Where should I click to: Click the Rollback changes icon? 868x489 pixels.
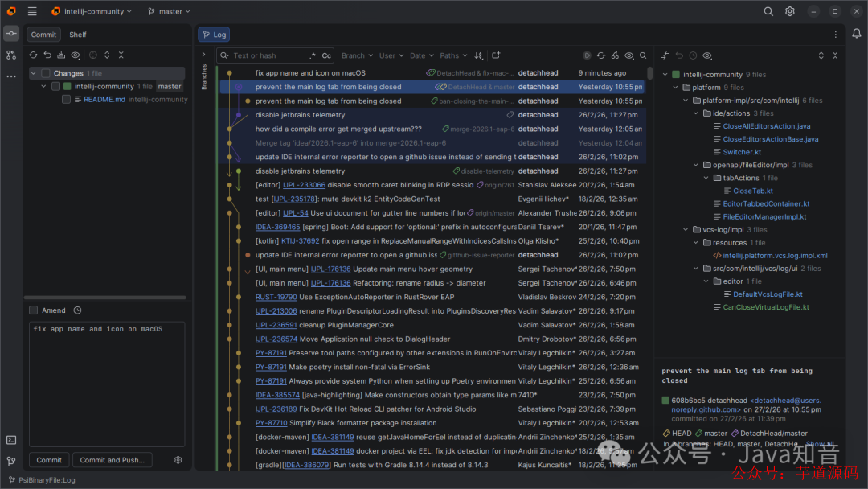(x=47, y=55)
